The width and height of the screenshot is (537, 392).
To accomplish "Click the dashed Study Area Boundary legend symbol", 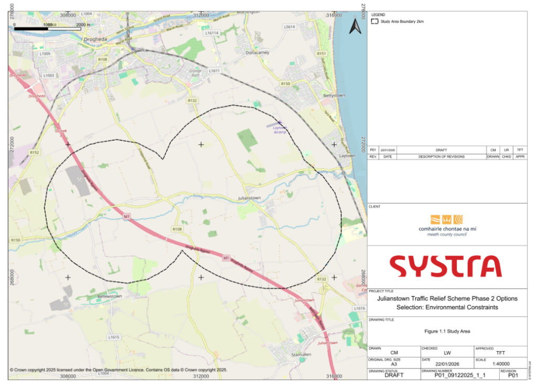I will (x=374, y=21).
